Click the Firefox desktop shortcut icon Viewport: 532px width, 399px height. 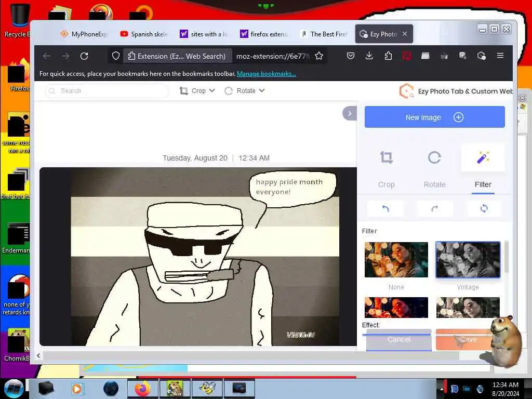pyautogui.click(x=18, y=76)
